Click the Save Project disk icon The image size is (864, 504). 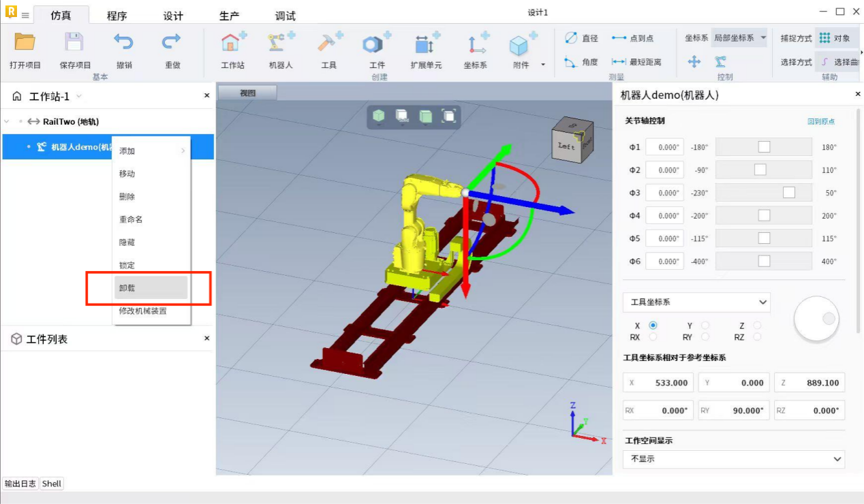pyautogui.click(x=74, y=43)
